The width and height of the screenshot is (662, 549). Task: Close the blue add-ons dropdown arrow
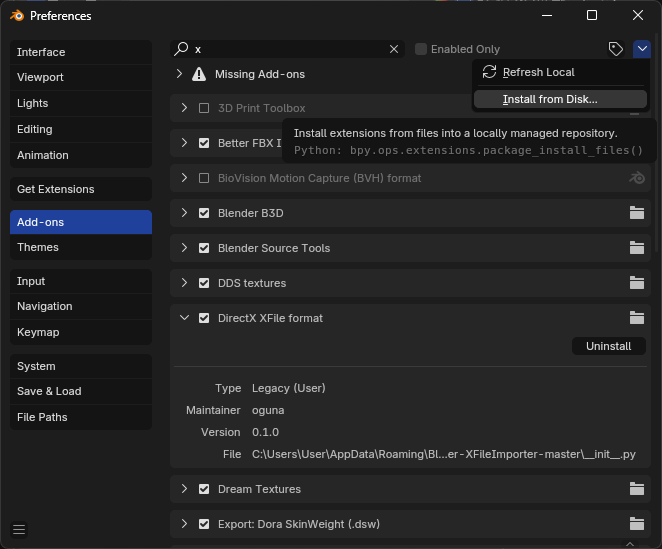(x=642, y=49)
